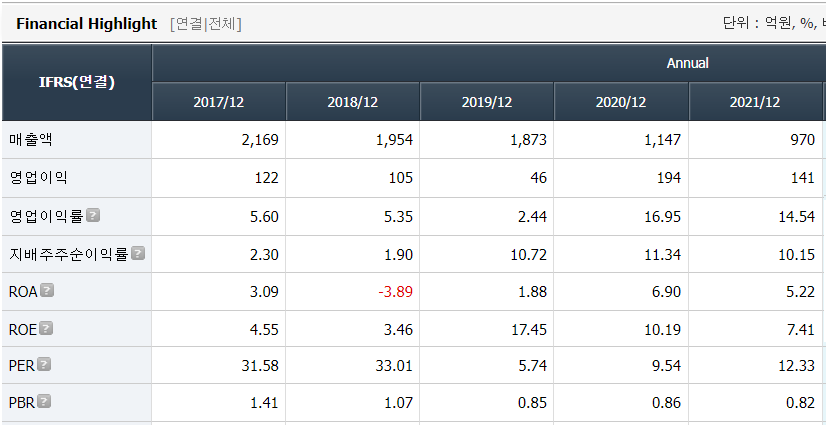
Task: Click the 46 operating profit value
Action: coord(538,178)
